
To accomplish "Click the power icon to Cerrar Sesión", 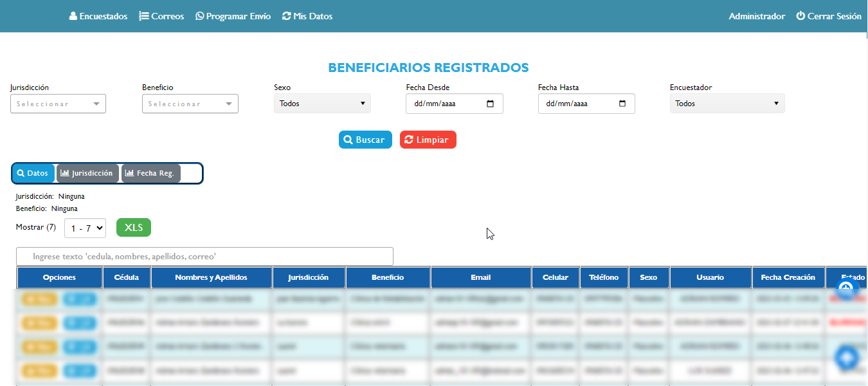I will tap(800, 16).
